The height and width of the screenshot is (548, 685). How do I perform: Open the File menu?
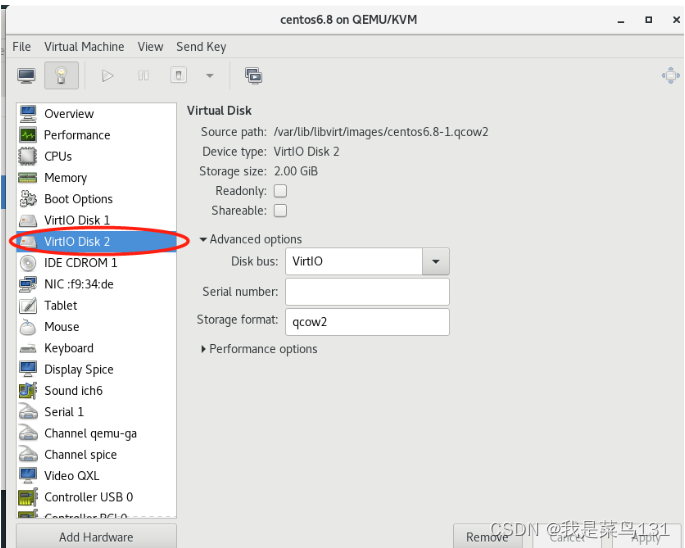click(21, 47)
